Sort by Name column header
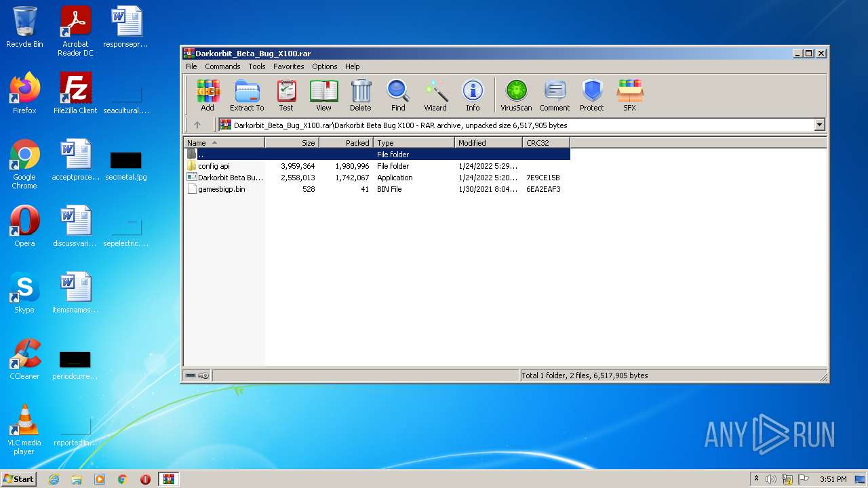 click(224, 142)
